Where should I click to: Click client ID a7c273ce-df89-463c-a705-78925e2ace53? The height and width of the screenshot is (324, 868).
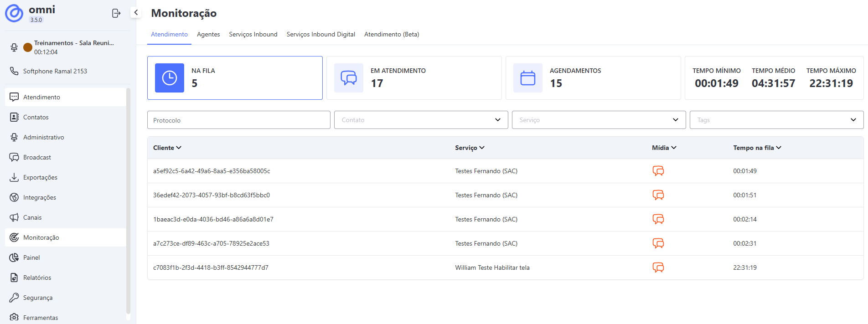click(x=211, y=243)
